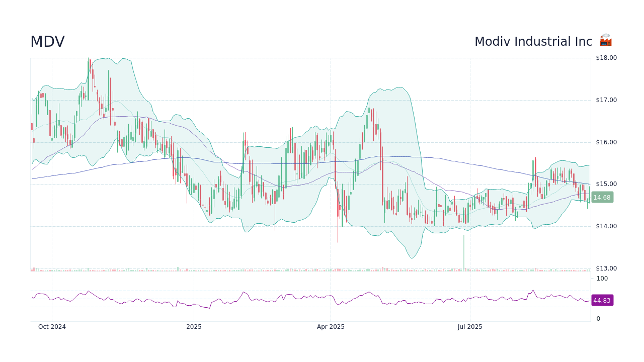Click the MDV ticker symbol title
Viewport: 644px width, 362px height.
tap(47, 42)
